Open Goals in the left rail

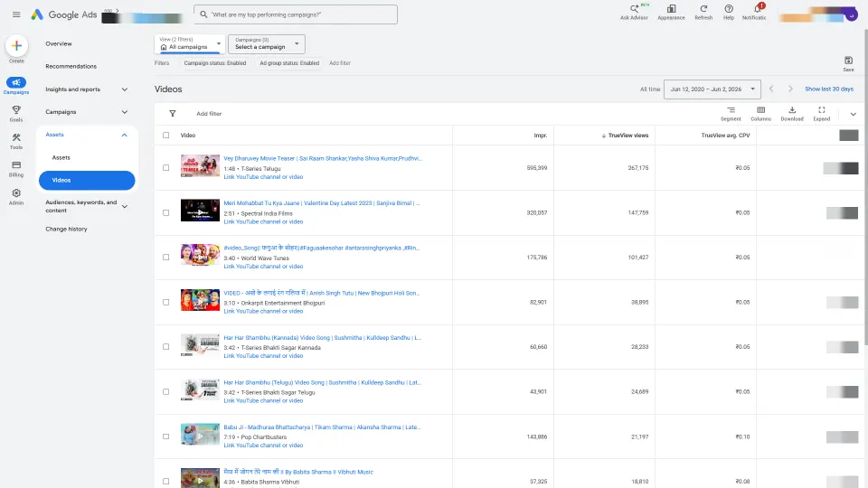pyautogui.click(x=16, y=114)
